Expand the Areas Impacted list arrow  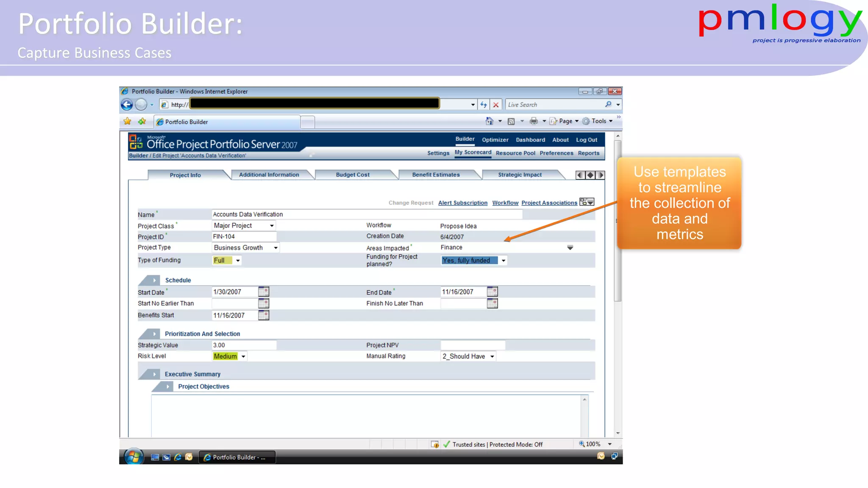[x=570, y=247]
